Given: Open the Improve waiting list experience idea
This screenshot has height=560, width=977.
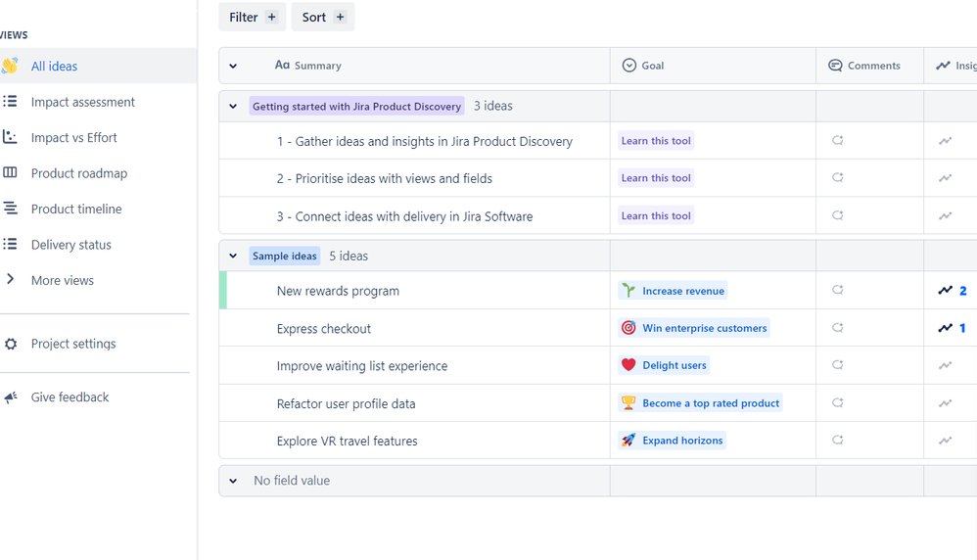Looking at the screenshot, I should tap(362, 366).
